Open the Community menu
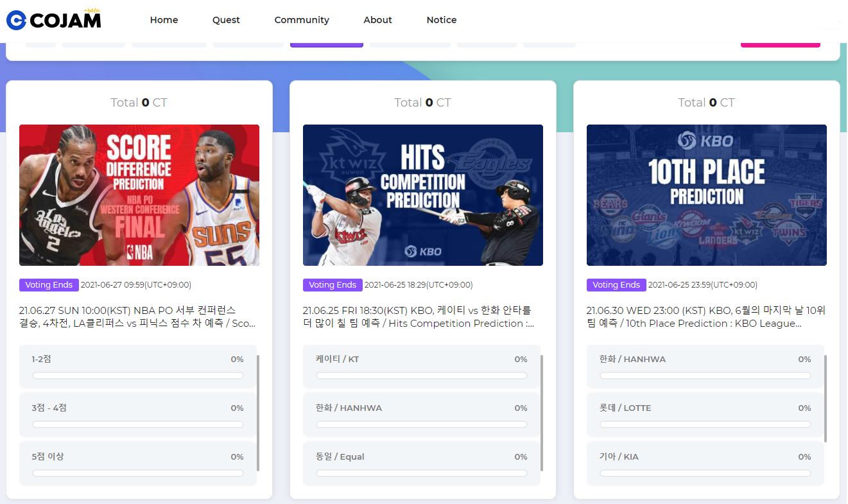The height and width of the screenshot is (504, 848). 302,20
